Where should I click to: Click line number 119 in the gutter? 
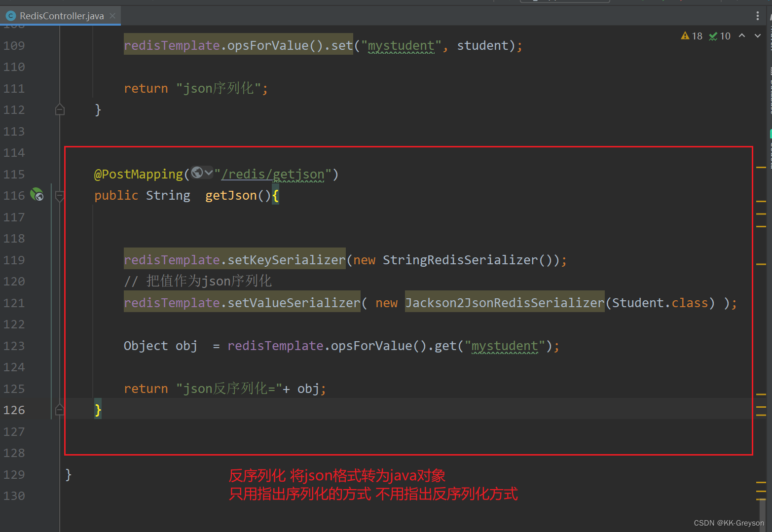tap(14, 260)
